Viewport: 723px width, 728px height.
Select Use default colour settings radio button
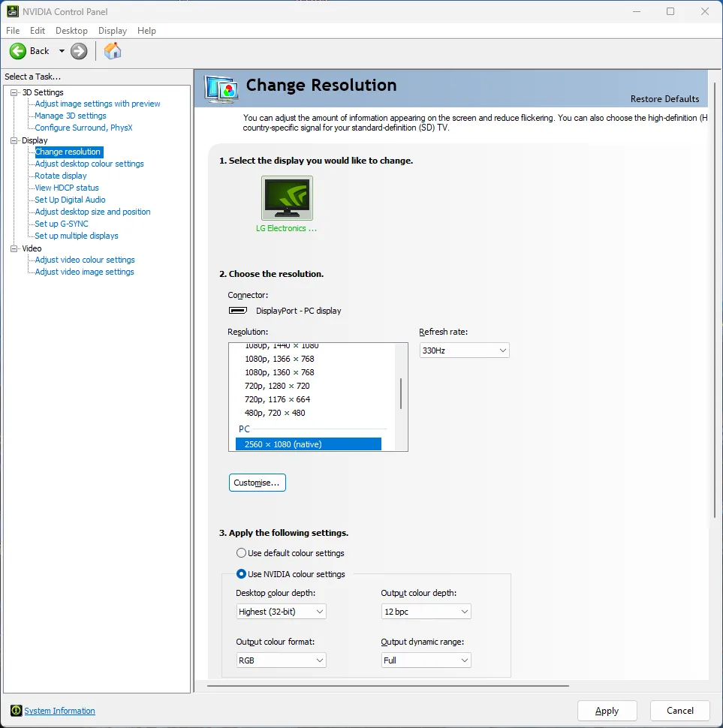click(241, 553)
